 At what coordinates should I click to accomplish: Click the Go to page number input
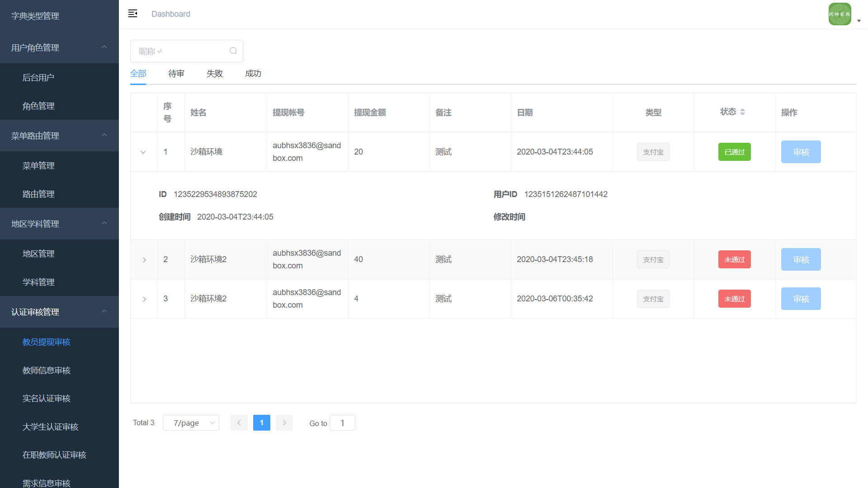pos(342,423)
